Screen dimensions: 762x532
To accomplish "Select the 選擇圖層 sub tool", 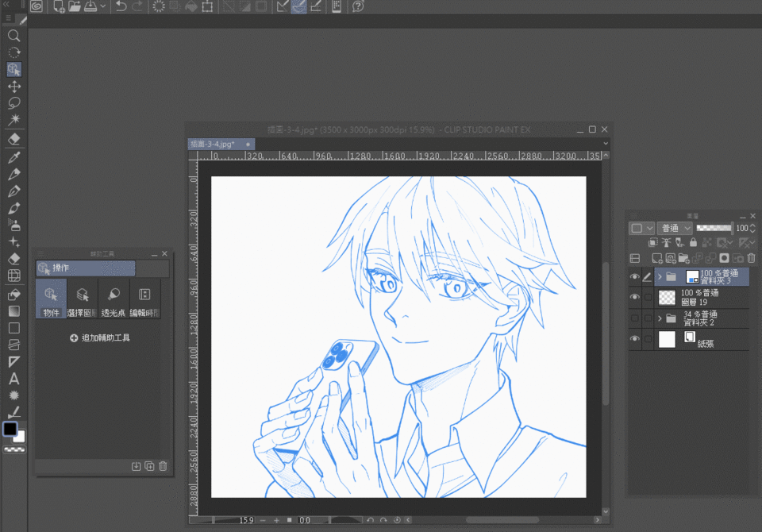I will [82, 299].
